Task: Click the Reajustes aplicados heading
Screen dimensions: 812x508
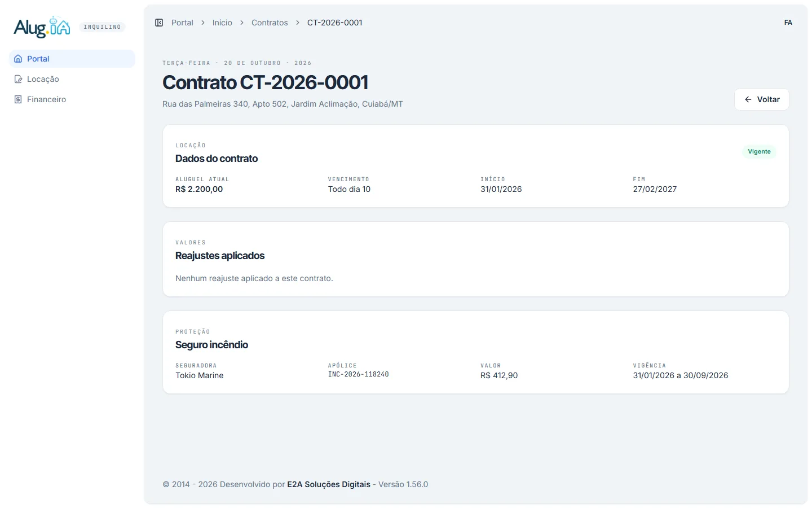Action: (220, 256)
